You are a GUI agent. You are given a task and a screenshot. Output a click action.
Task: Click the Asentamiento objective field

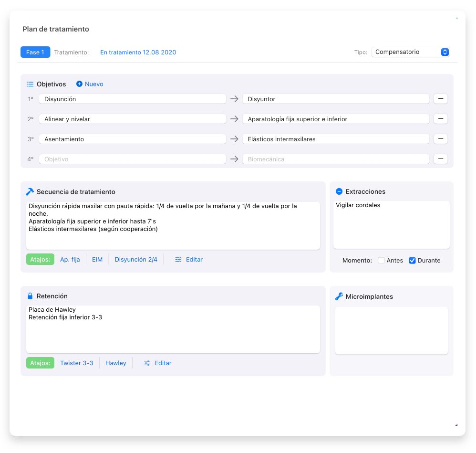pyautogui.click(x=133, y=139)
